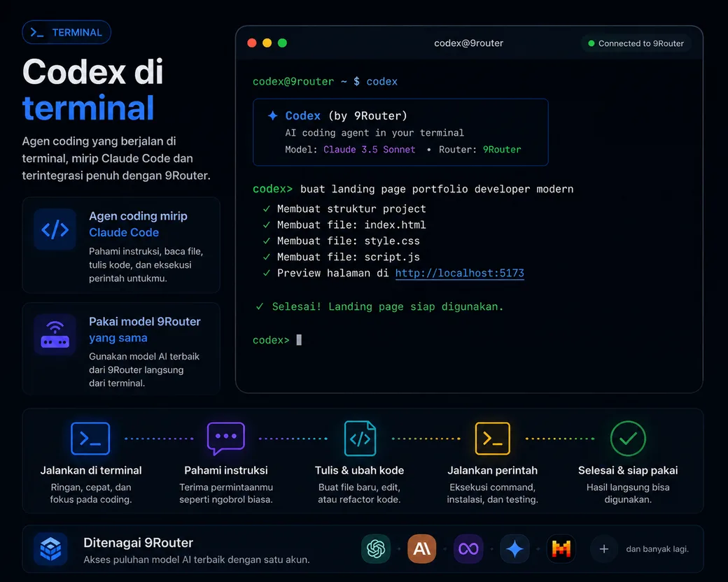This screenshot has height=582, width=728.
Task: Click the Agen coding mirip Claude Code heading
Action: tap(138, 224)
